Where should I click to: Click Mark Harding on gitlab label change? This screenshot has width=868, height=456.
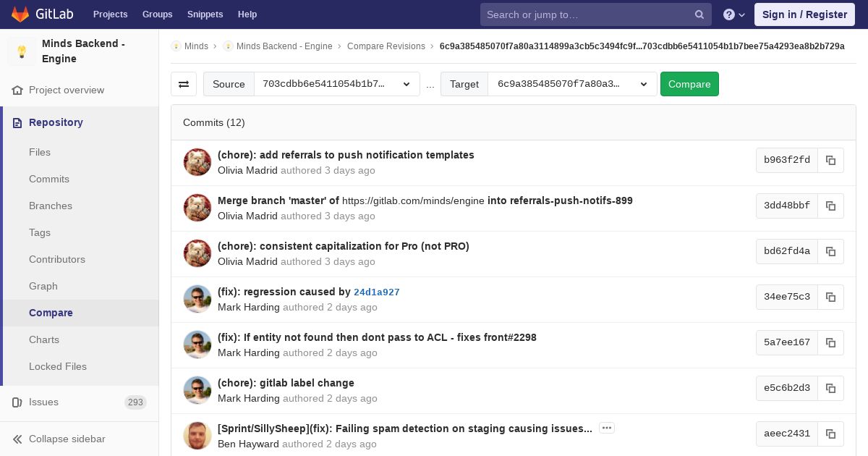(x=249, y=398)
